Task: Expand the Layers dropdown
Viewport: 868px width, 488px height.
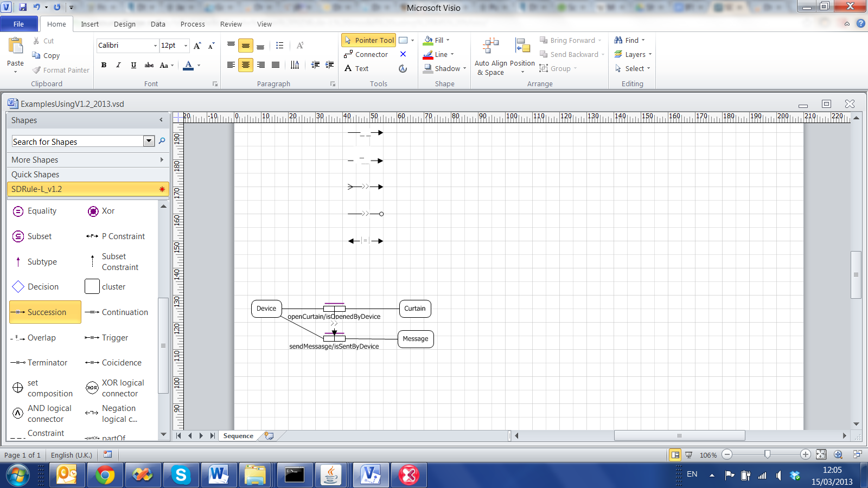Action: (650, 54)
